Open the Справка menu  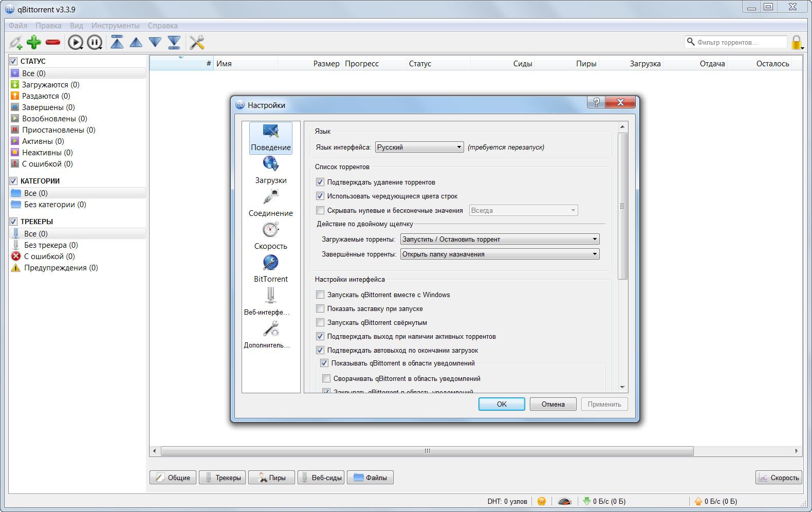pos(162,25)
